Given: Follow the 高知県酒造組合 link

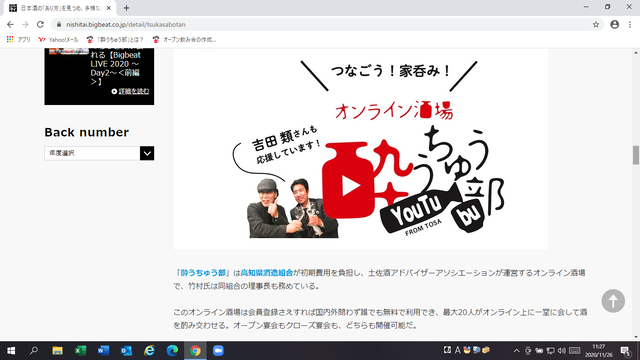Looking at the screenshot, I should (267, 273).
